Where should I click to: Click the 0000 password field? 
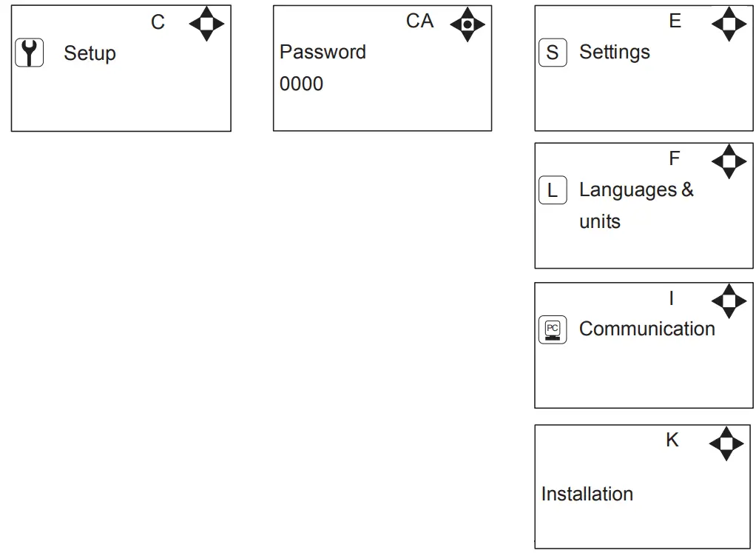tap(302, 84)
